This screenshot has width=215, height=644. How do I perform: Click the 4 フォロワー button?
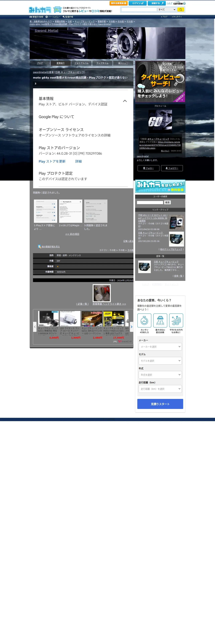[x=172, y=168]
